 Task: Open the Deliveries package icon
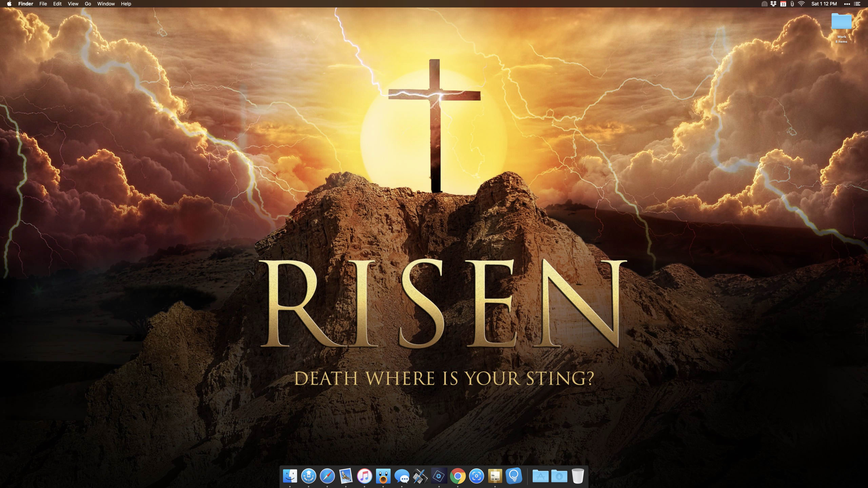click(x=495, y=476)
